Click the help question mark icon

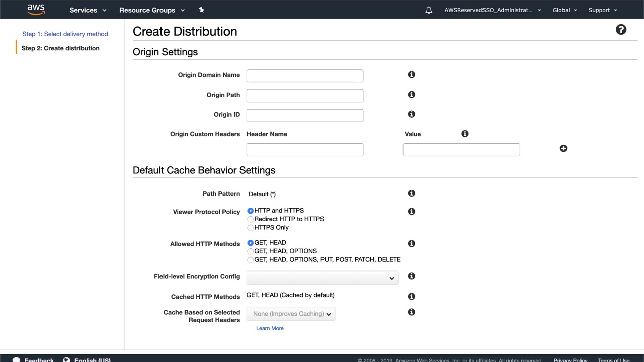(621, 30)
